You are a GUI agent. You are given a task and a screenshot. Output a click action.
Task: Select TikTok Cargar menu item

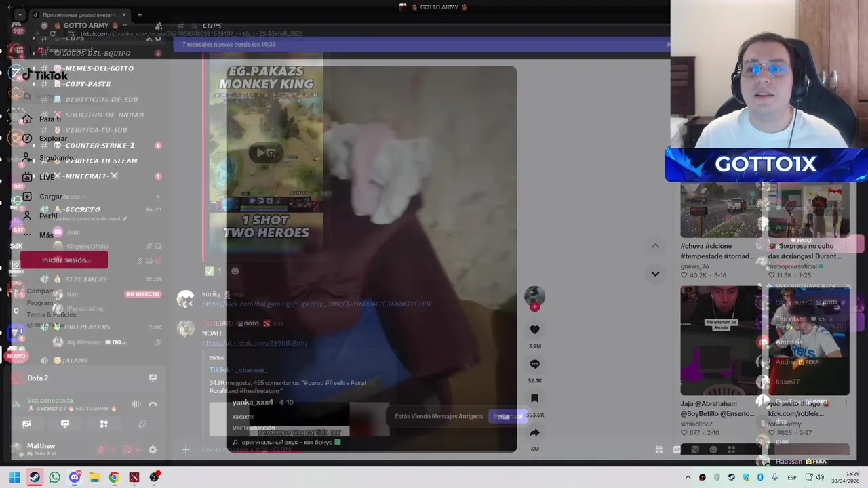42,197
